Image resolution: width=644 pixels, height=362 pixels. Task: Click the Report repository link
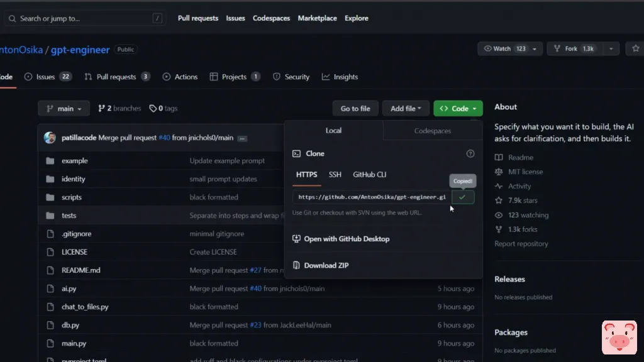(521, 244)
